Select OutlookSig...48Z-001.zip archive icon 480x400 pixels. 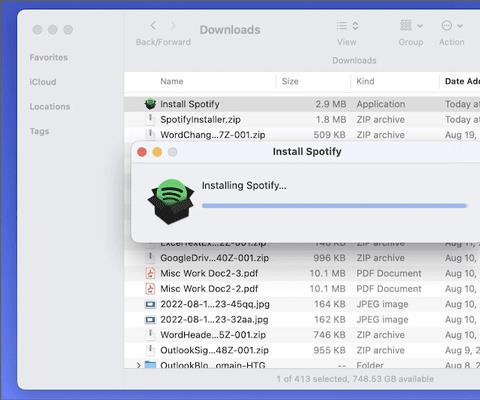pos(150,350)
